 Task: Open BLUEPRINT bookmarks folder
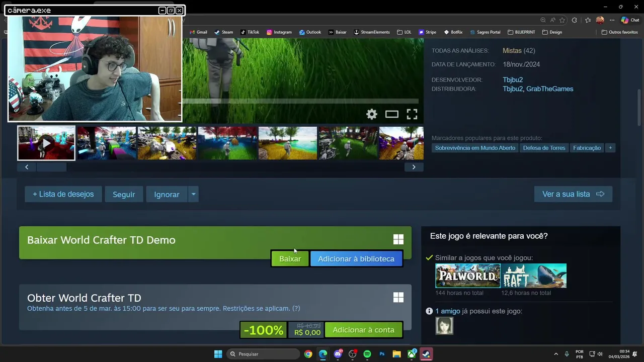521,32
